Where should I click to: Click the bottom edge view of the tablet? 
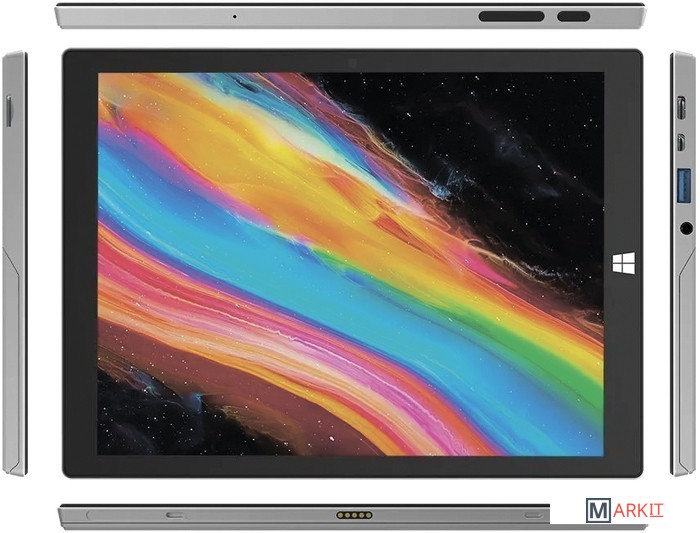(x=300, y=516)
